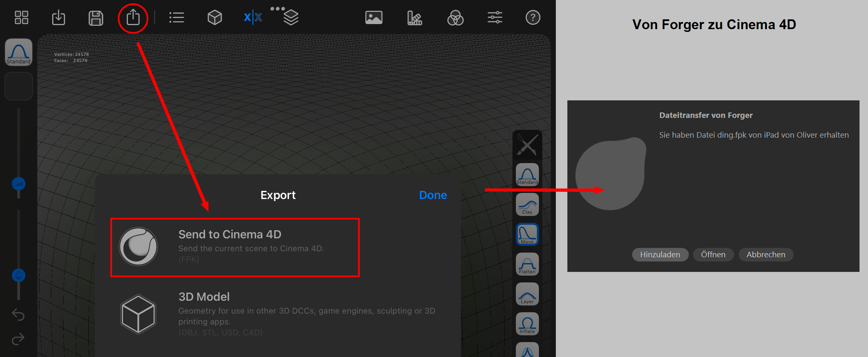Click 'Von Forger zu Cinema 4D' title
Image resolution: width=868 pixels, height=357 pixels.
[714, 24]
